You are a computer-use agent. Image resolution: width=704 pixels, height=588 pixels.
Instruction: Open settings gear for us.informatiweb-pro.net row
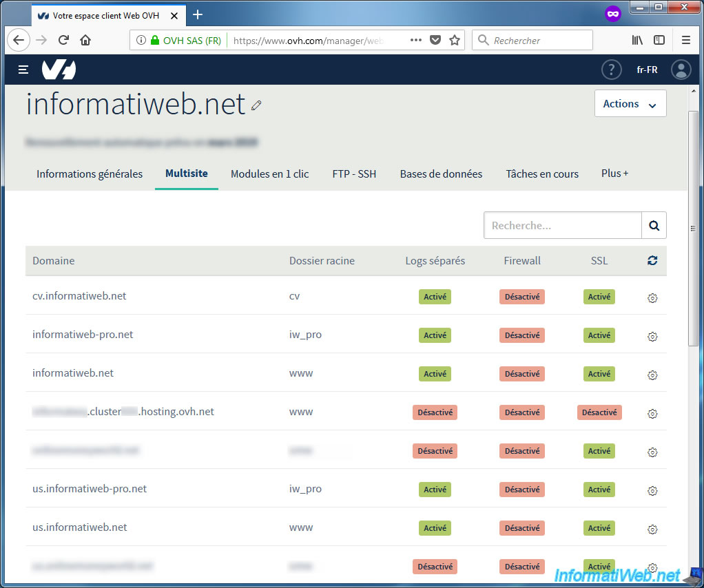[x=652, y=491]
